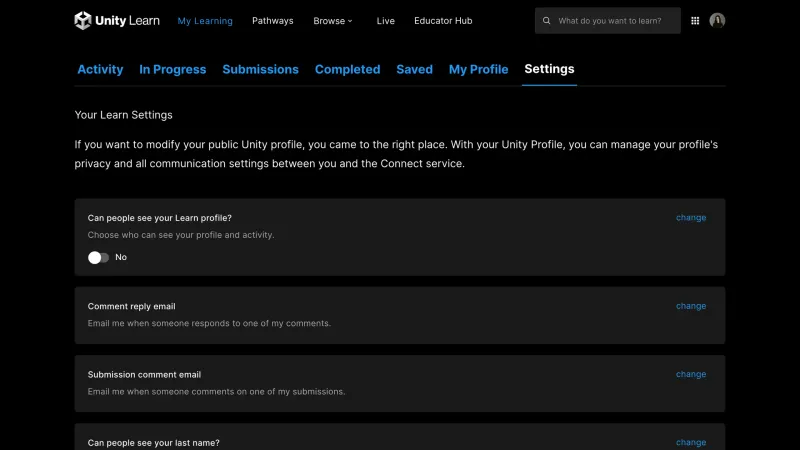Click change for Submission comment email
This screenshot has width=800, height=450.
click(691, 374)
